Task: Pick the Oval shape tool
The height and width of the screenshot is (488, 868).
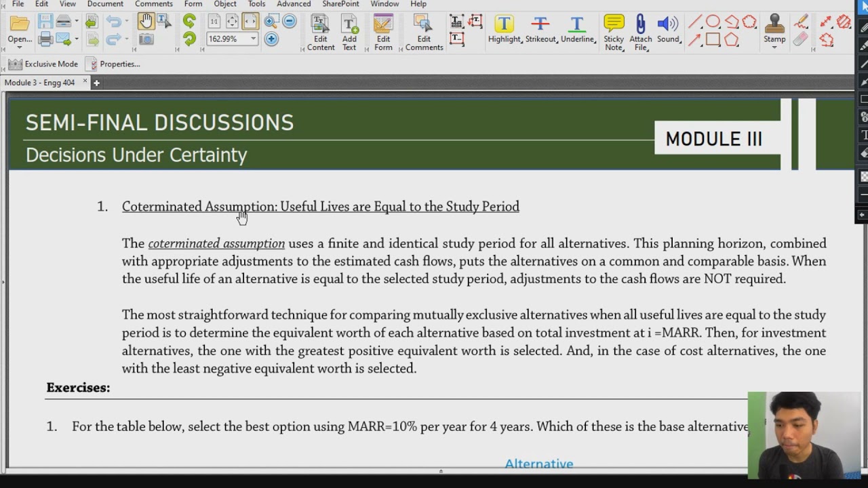Action: coord(713,22)
